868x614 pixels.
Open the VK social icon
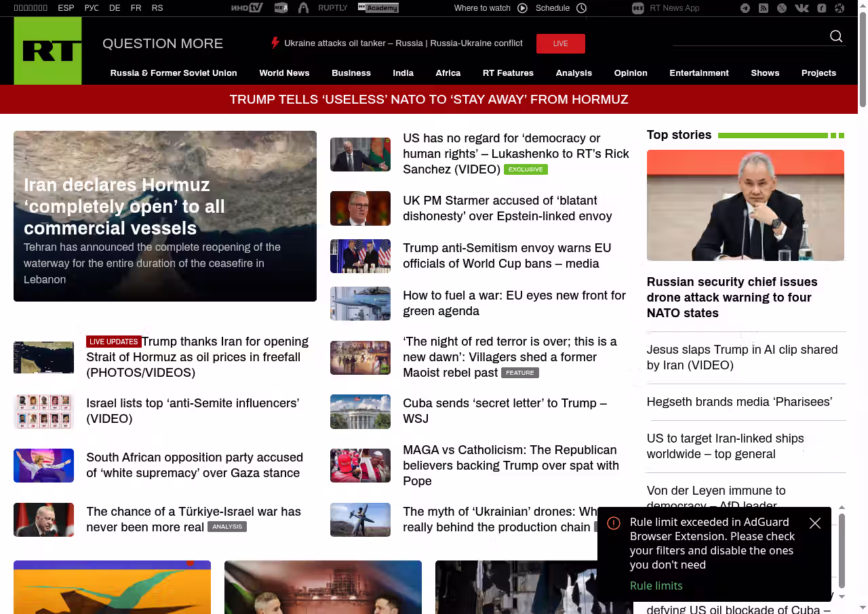click(x=802, y=8)
